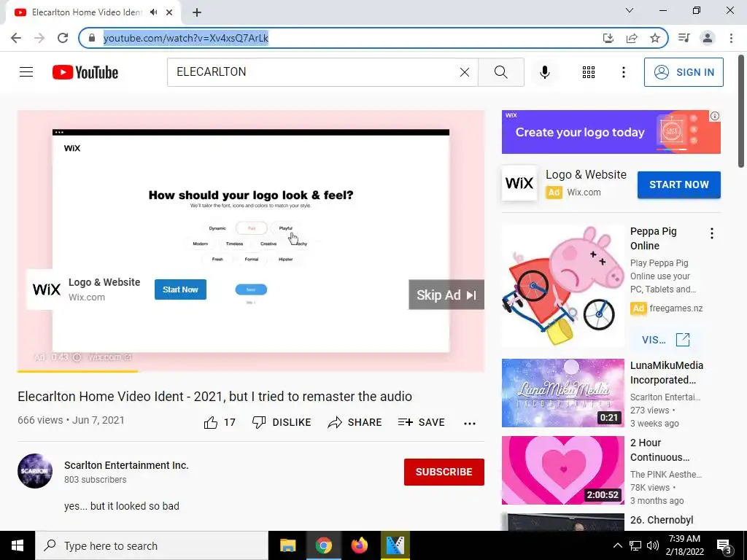Share the video
Viewport: 747px width, 560px height.
[x=355, y=422]
